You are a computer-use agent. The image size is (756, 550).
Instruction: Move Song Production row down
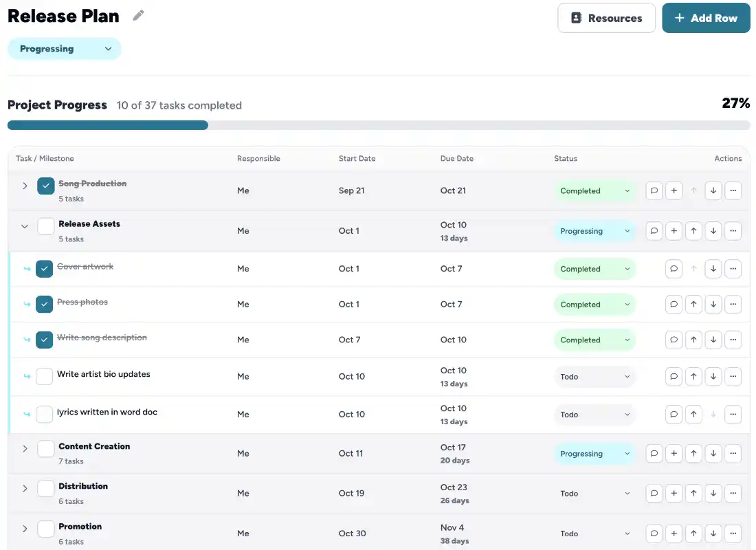[713, 190]
